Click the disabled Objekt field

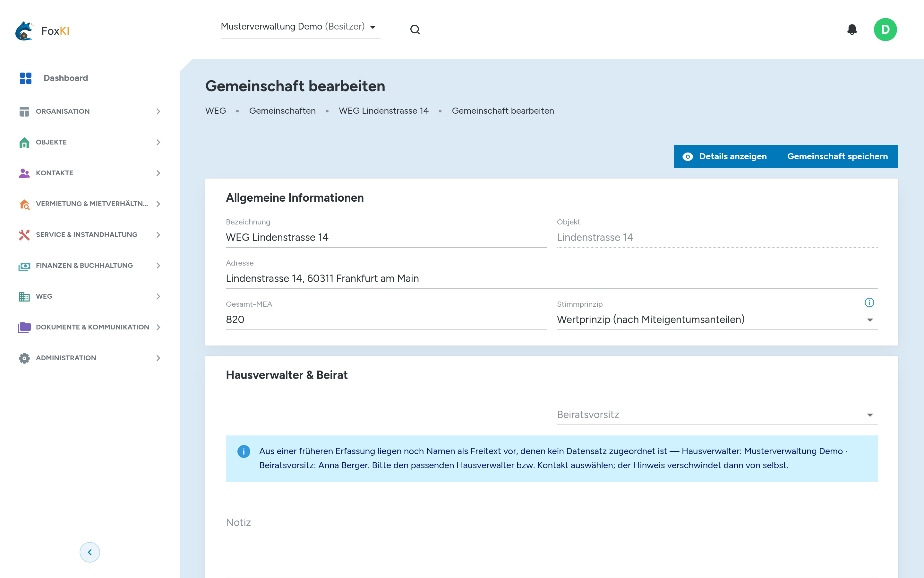coord(717,237)
